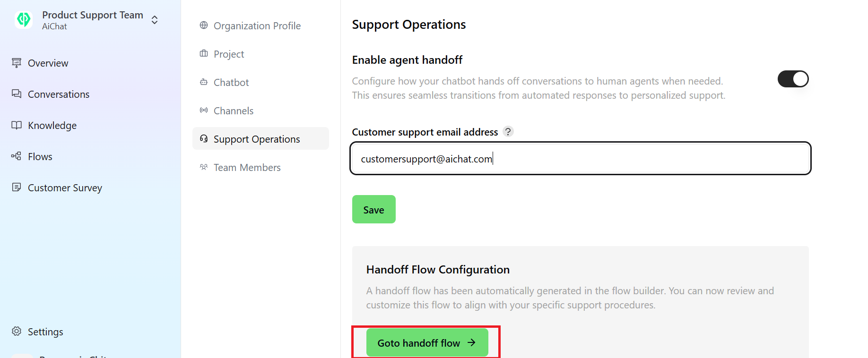The image size is (868, 358).
Task: Open the Customer Survey form icon
Action: click(x=16, y=187)
